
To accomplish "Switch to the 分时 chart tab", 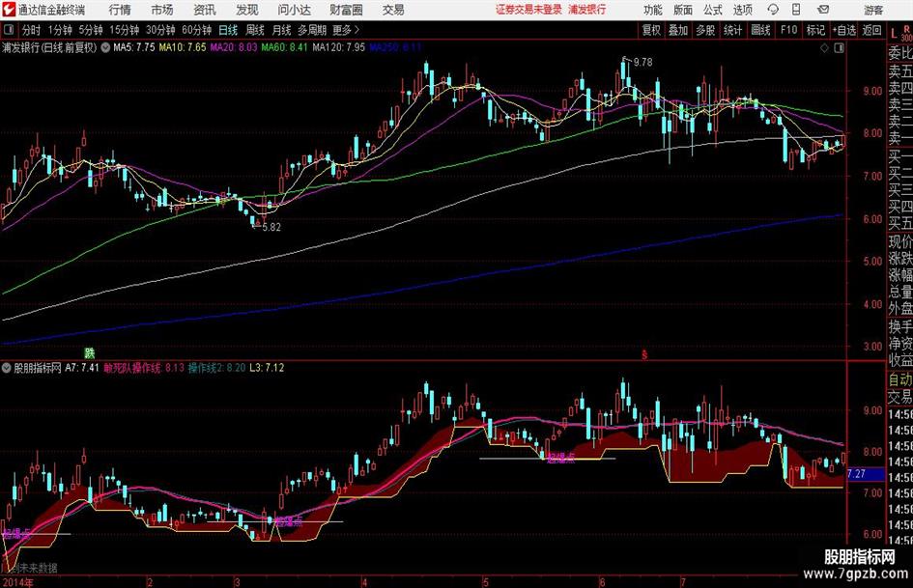I will (x=32, y=30).
